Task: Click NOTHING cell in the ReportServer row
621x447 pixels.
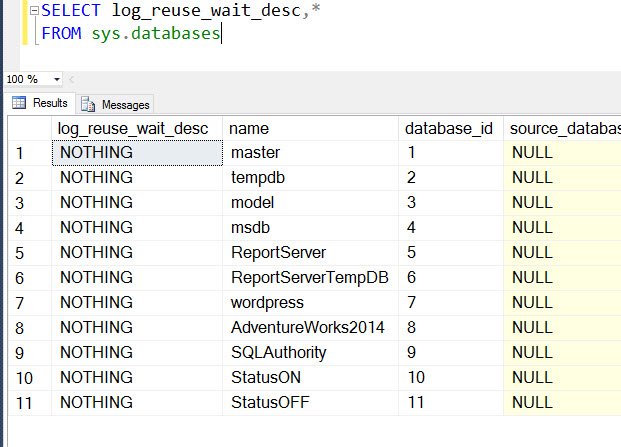Action: pos(137,253)
